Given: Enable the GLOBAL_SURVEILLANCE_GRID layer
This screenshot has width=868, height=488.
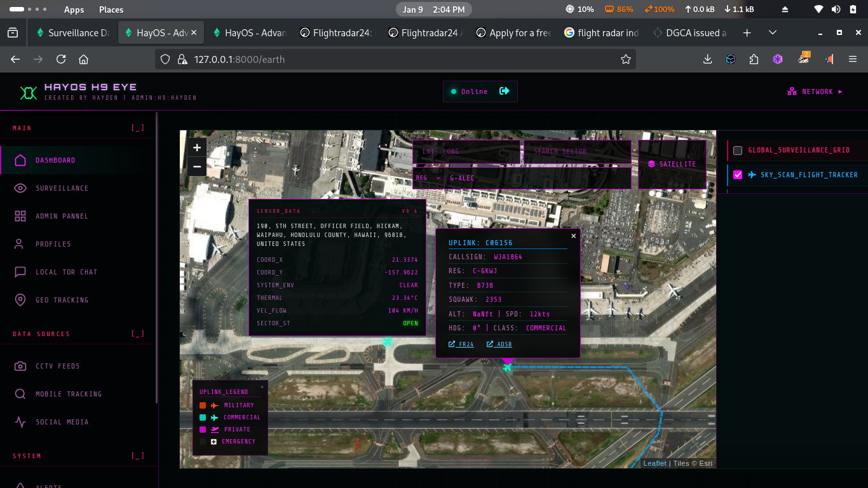Looking at the screenshot, I should 738,151.
